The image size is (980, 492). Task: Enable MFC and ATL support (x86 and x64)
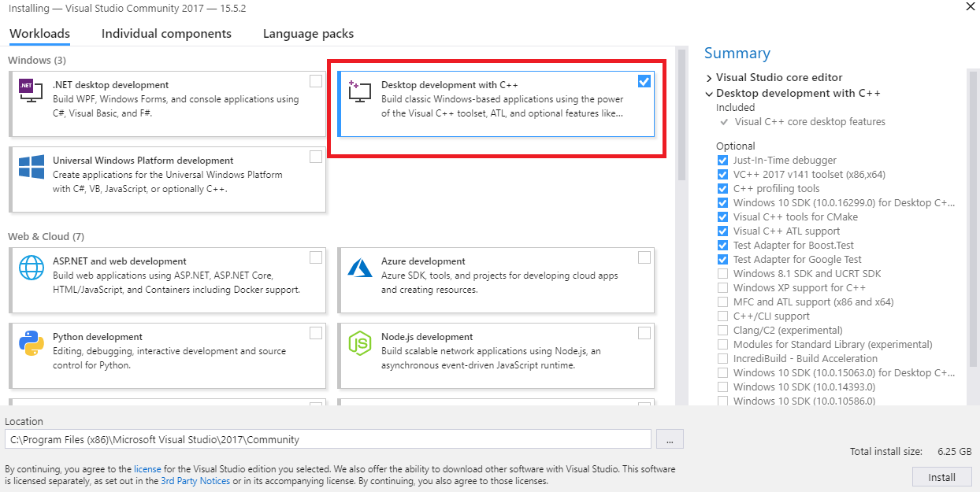(722, 302)
